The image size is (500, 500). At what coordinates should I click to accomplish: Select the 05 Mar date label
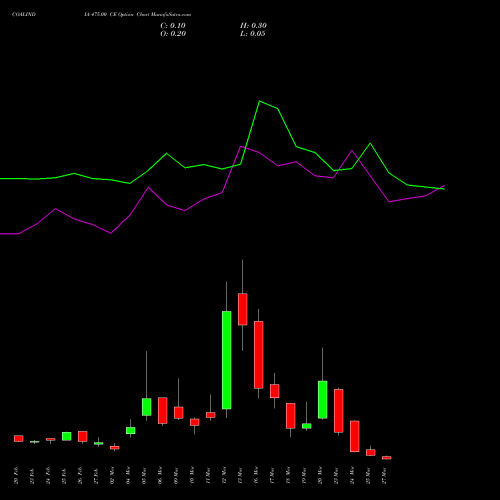click(x=144, y=476)
